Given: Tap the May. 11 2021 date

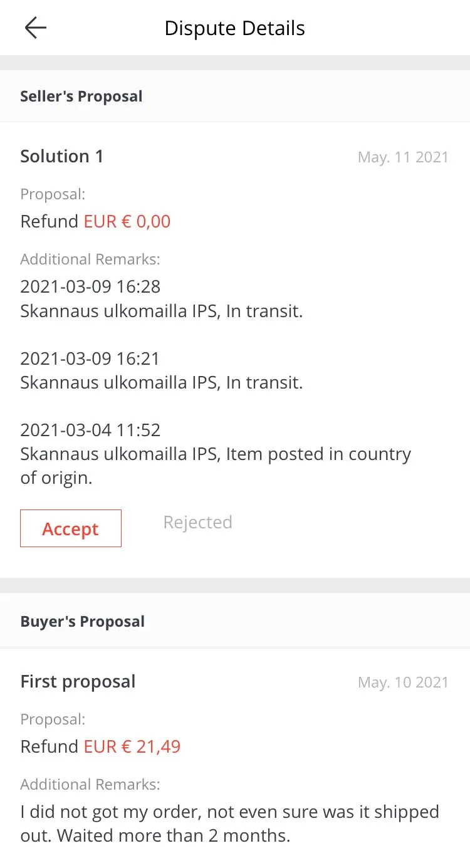Looking at the screenshot, I should (x=403, y=157).
